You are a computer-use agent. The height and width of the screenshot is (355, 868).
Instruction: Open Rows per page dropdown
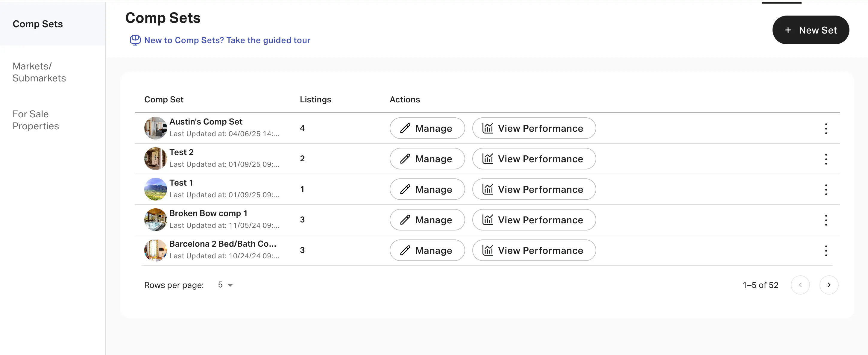tap(225, 285)
